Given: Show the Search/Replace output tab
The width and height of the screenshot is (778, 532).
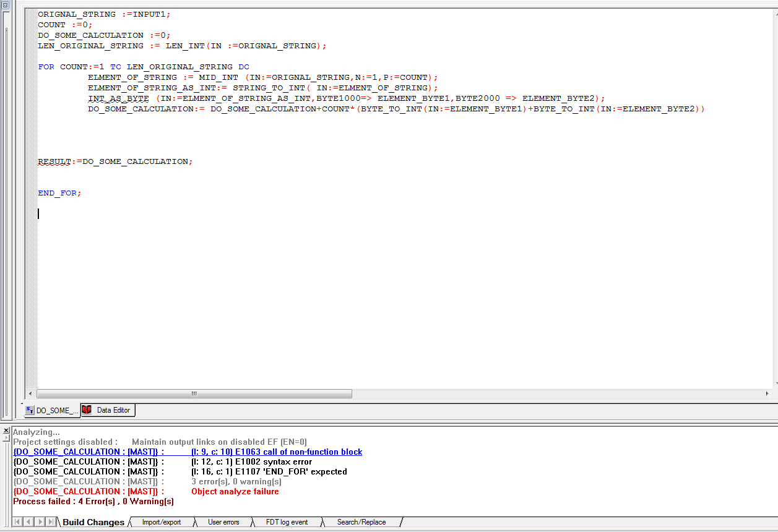Looking at the screenshot, I should click(x=361, y=522).
